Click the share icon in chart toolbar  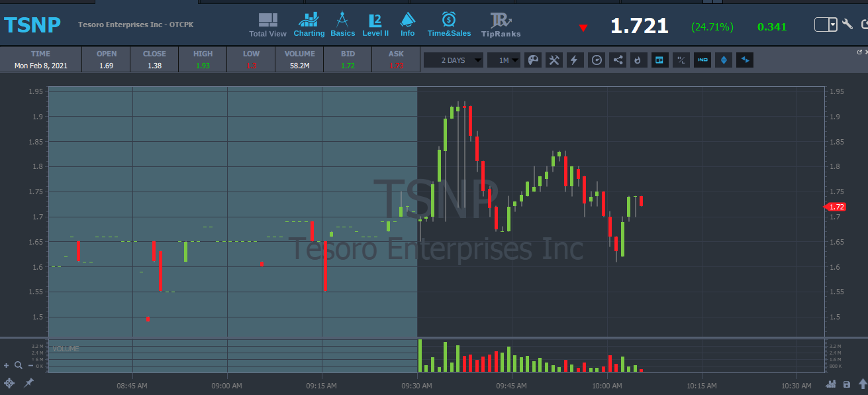618,60
